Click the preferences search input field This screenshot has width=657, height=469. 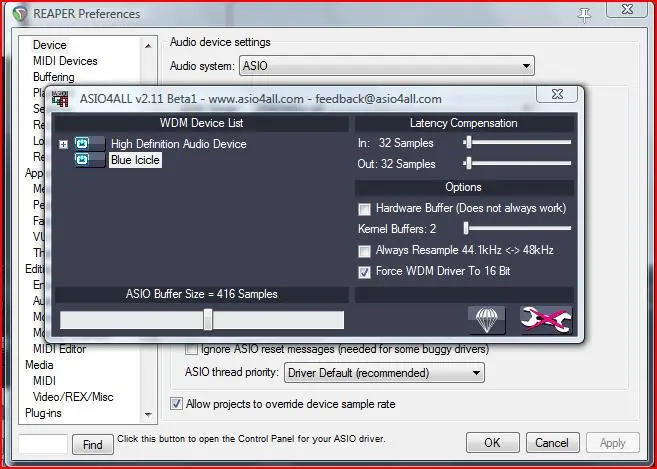coord(43,444)
